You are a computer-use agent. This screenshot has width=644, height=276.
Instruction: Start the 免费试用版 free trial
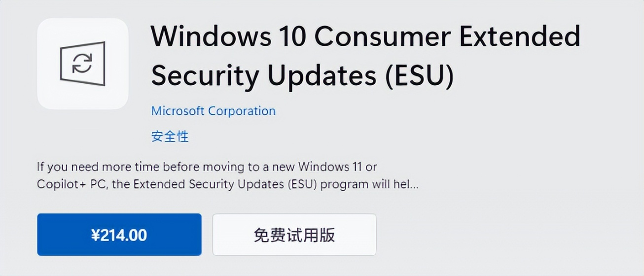pyautogui.click(x=294, y=235)
